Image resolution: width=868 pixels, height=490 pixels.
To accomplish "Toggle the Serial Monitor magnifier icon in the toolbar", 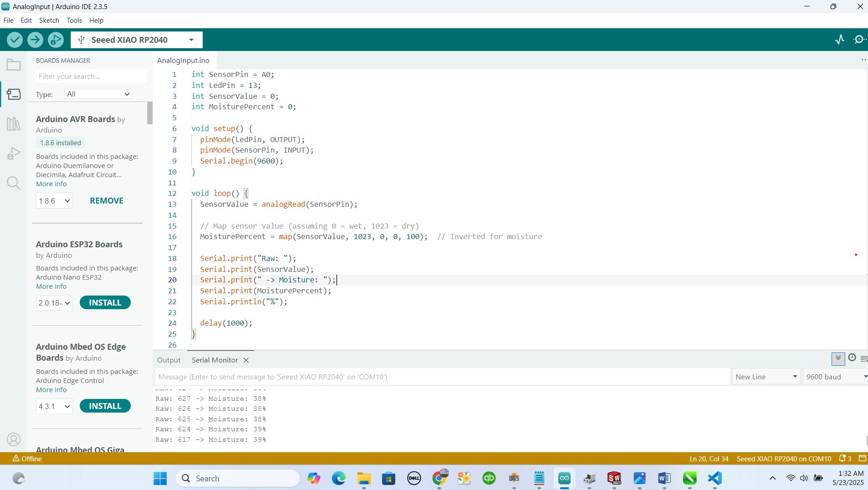I will pos(860,40).
